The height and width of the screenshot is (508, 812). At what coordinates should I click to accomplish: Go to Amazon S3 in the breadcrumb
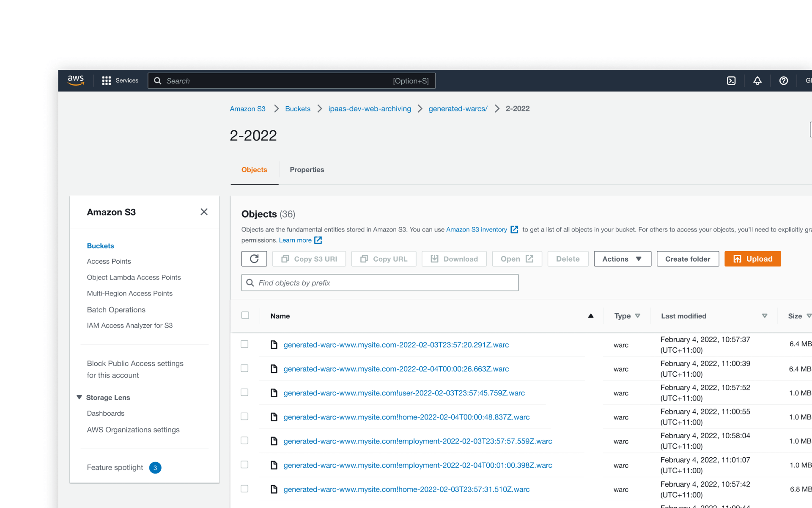pos(247,109)
